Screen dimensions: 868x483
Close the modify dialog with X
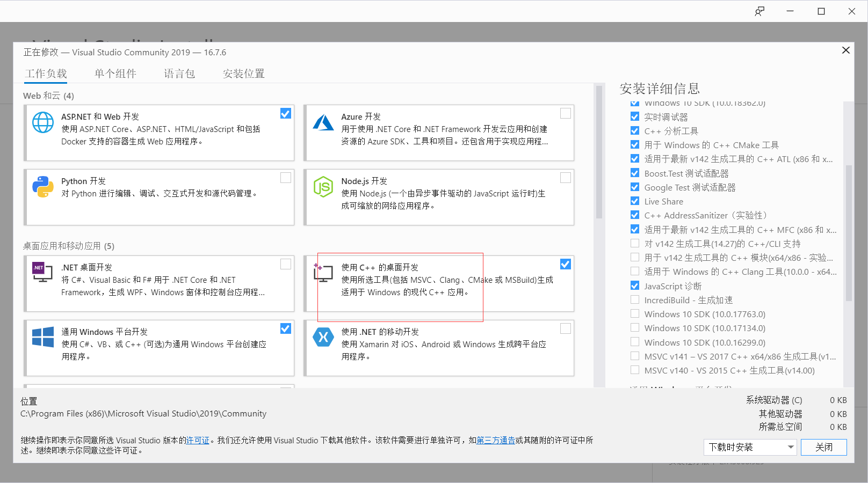coord(846,50)
